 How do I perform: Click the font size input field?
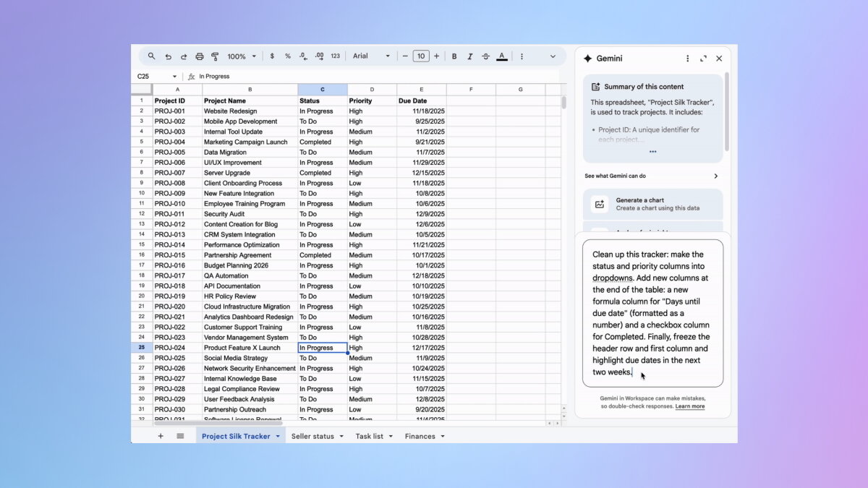(x=421, y=56)
